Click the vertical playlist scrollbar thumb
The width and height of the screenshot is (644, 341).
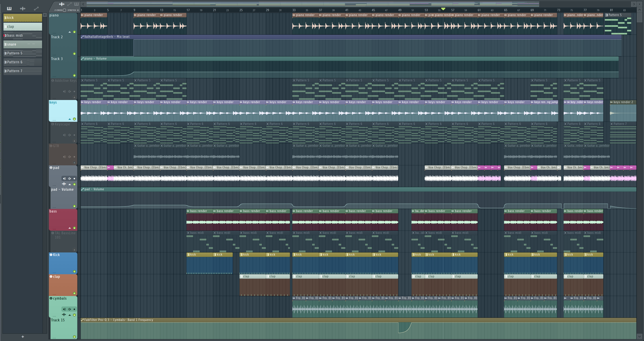(639, 17)
